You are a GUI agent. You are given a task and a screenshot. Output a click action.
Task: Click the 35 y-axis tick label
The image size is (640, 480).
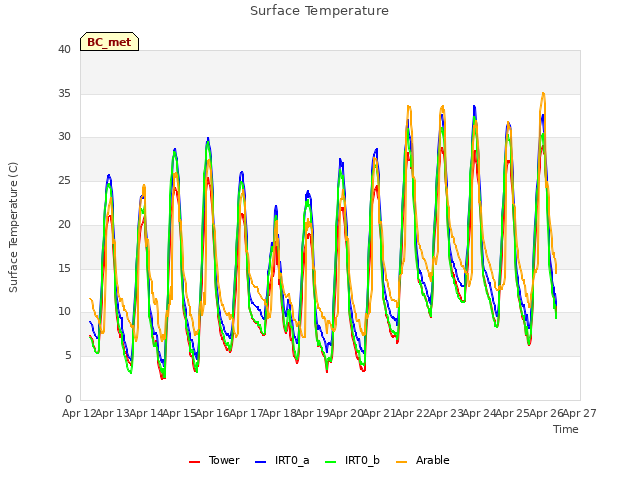pos(64,93)
